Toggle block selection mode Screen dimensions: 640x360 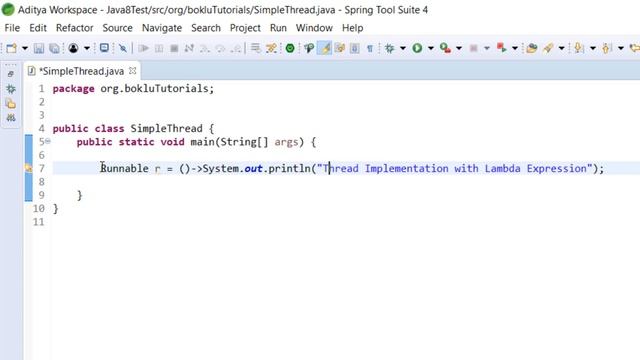point(355,49)
